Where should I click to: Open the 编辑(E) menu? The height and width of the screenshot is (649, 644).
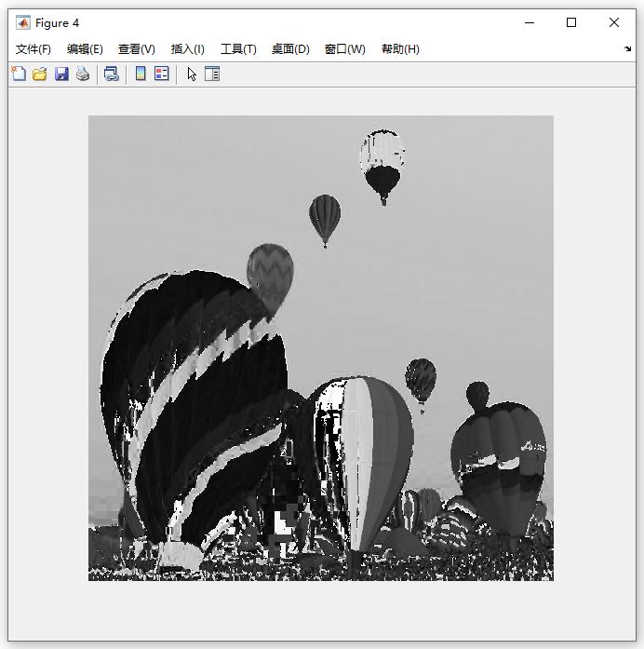pos(85,49)
